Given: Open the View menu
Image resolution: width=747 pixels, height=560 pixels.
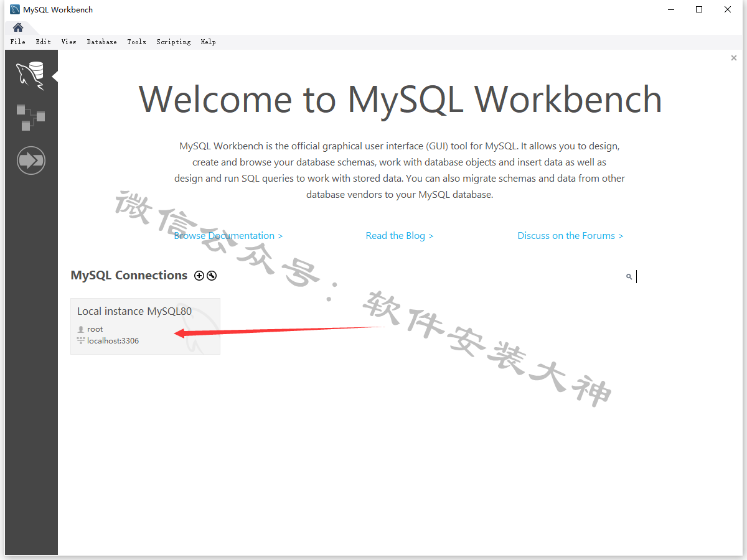Looking at the screenshot, I should (x=68, y=42).
